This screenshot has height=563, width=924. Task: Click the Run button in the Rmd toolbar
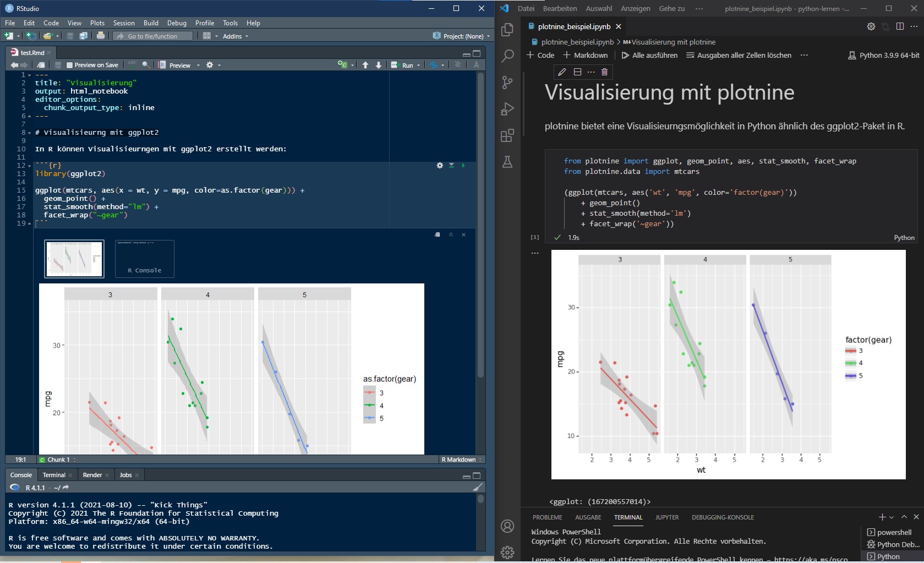coord(402,65)
